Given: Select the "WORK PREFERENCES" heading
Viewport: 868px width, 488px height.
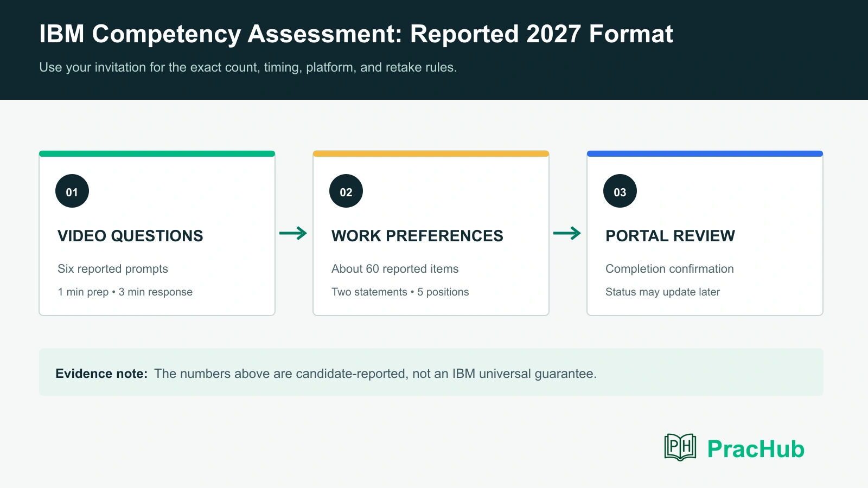Looking at the screenshot, I should (417, 236).
